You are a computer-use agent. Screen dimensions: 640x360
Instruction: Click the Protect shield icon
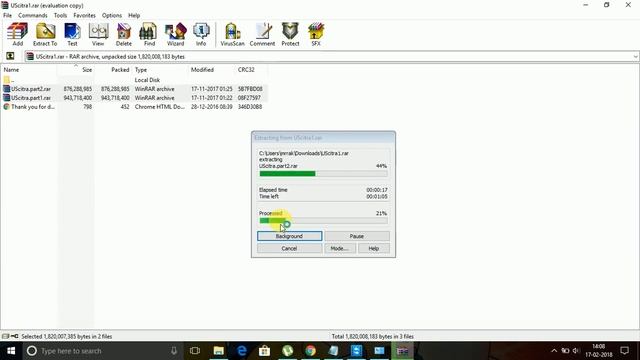coord(290,34)
